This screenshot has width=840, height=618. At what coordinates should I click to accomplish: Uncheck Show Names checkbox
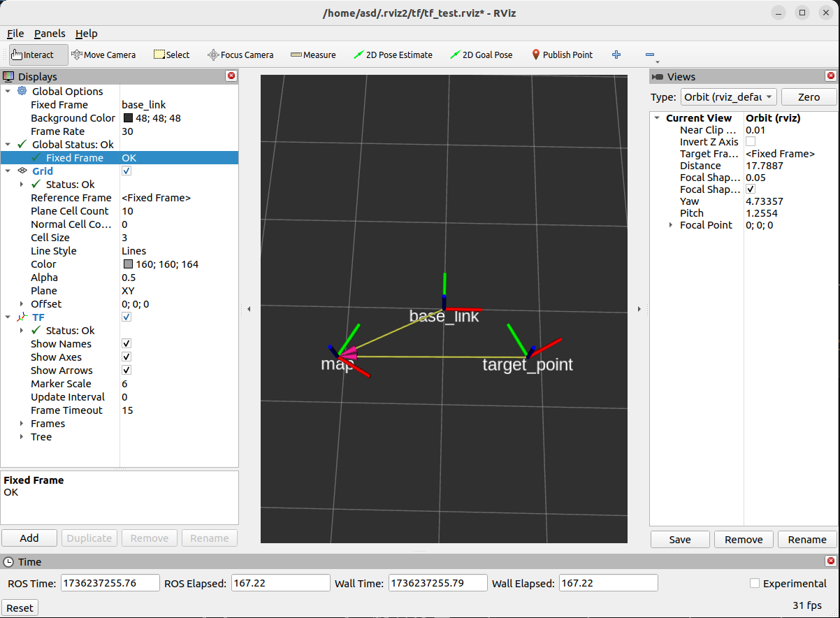[x=126, y=343]
